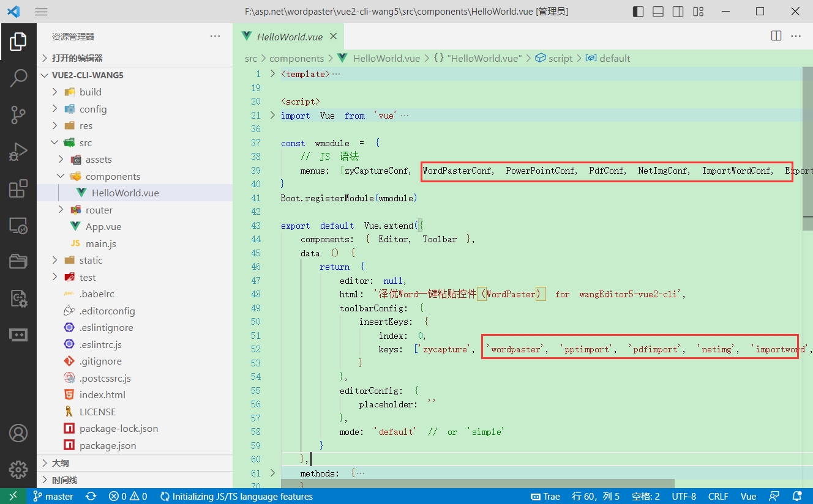Collapse the components folder
This screenshot has height=504, width=813.
pyautogui.click(x=113, y=176)
